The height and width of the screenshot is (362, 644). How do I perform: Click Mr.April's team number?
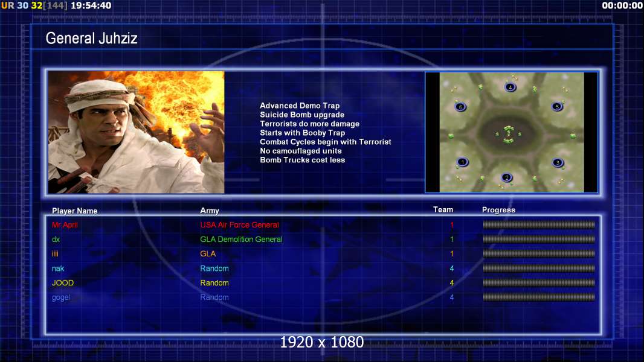pyautogui.click(x=452, y=224)
